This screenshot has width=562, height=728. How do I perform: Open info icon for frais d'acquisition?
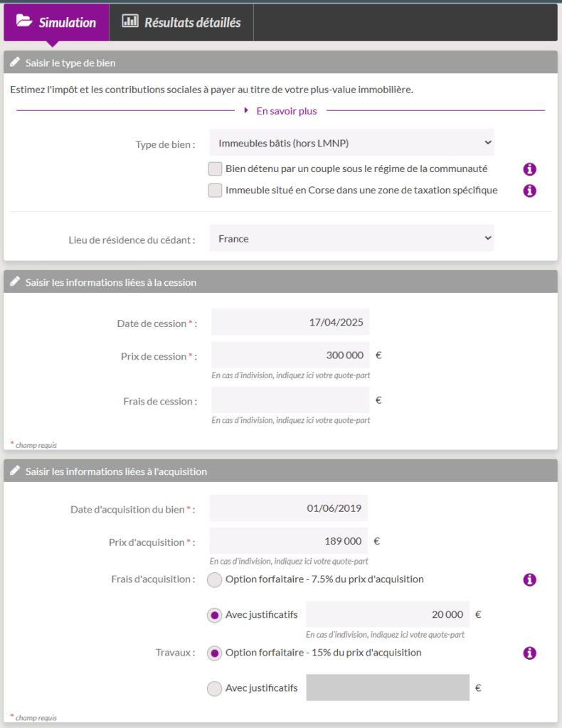point(529,580)
